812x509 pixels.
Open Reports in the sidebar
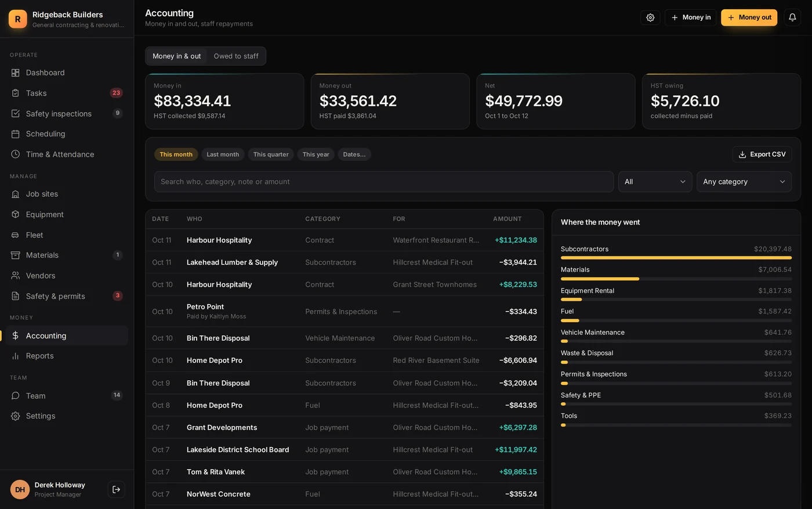pyautogui.click(x=67, y=356)
